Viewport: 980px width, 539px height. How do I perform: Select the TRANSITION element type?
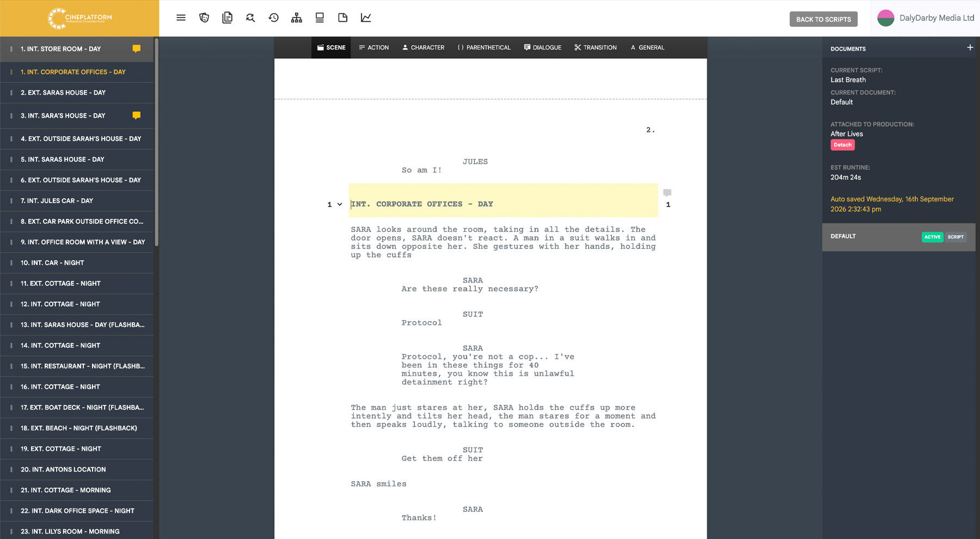point(595,47)
